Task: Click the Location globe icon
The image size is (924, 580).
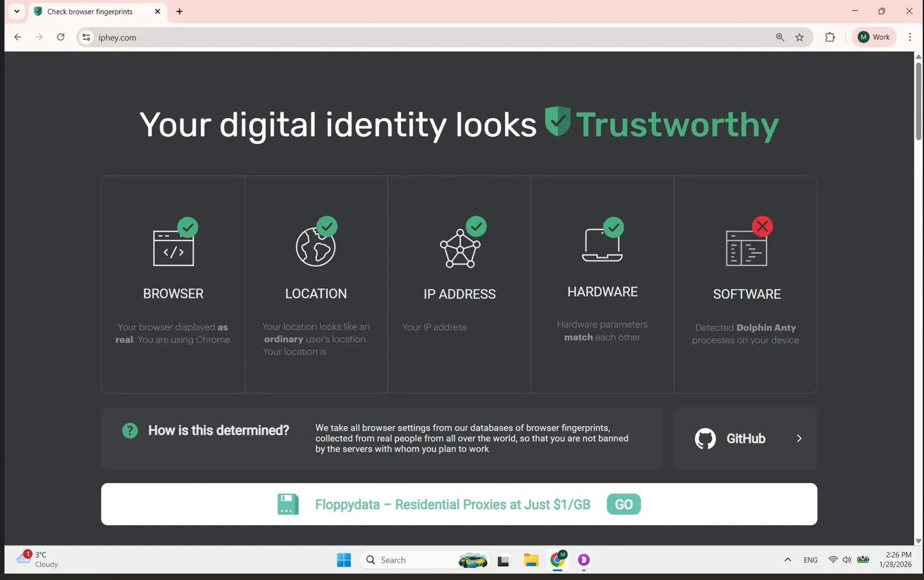Action: (315, 247)
